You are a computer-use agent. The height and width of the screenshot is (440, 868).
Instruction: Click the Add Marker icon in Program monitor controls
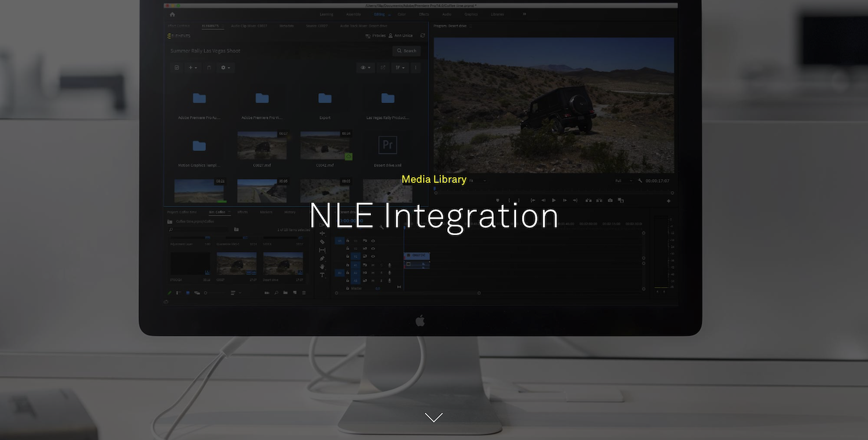tap(498, 200)
